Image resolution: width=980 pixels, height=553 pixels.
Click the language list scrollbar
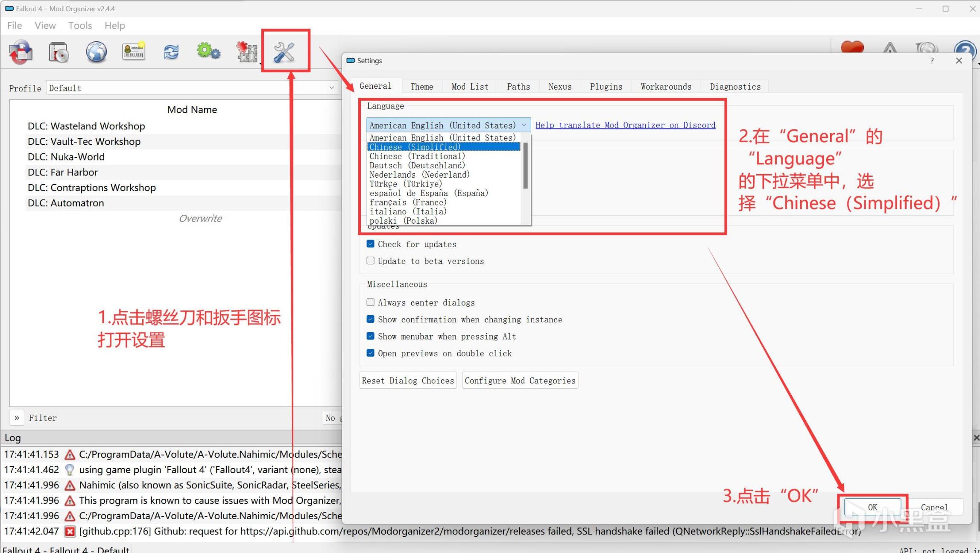[x=525, y=167]
